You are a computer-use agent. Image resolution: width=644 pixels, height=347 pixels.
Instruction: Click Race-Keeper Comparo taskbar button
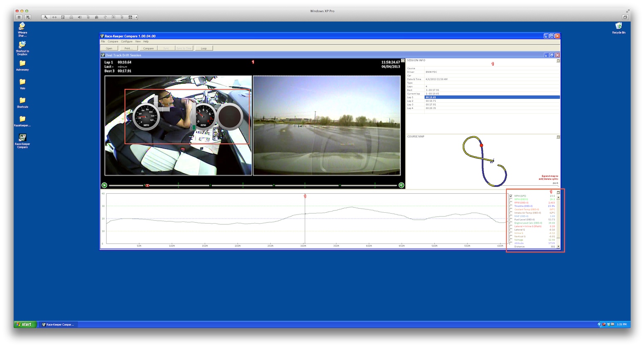pos(59,325)
